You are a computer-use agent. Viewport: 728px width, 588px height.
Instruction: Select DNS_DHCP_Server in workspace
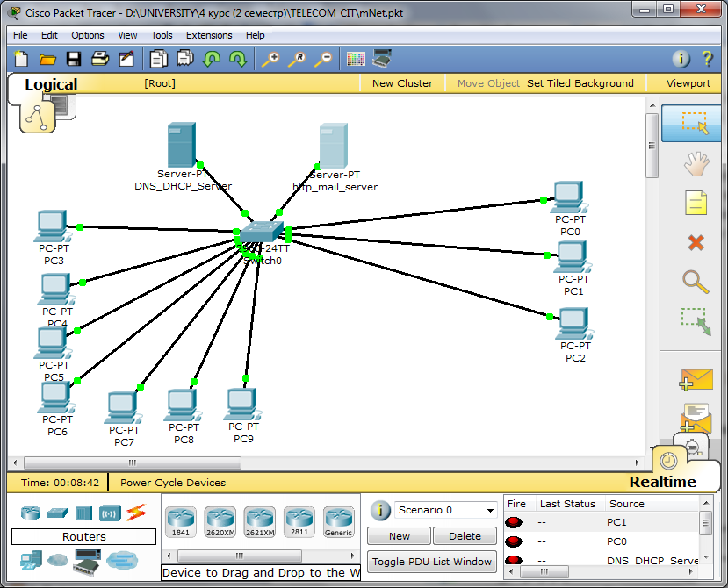coord(182,145)
